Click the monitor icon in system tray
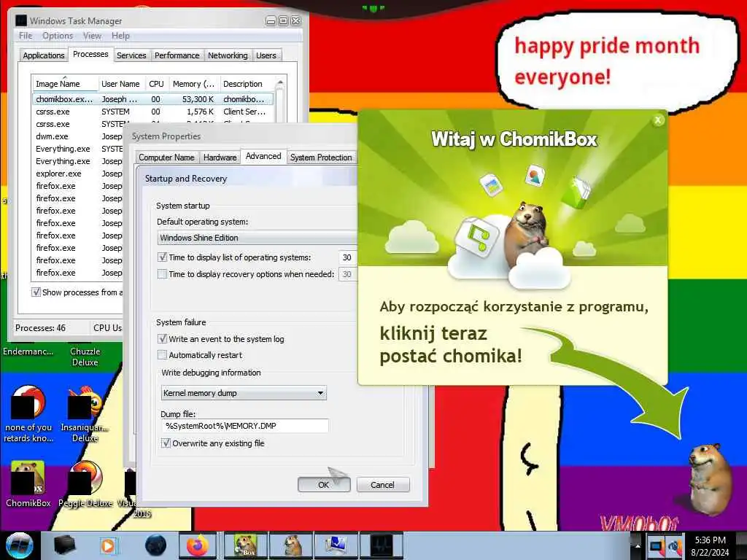This screenshot has height=560, width=747. [656, 546]
